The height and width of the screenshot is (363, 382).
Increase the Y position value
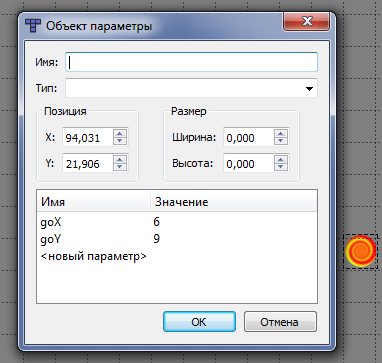tap(120, 159)
